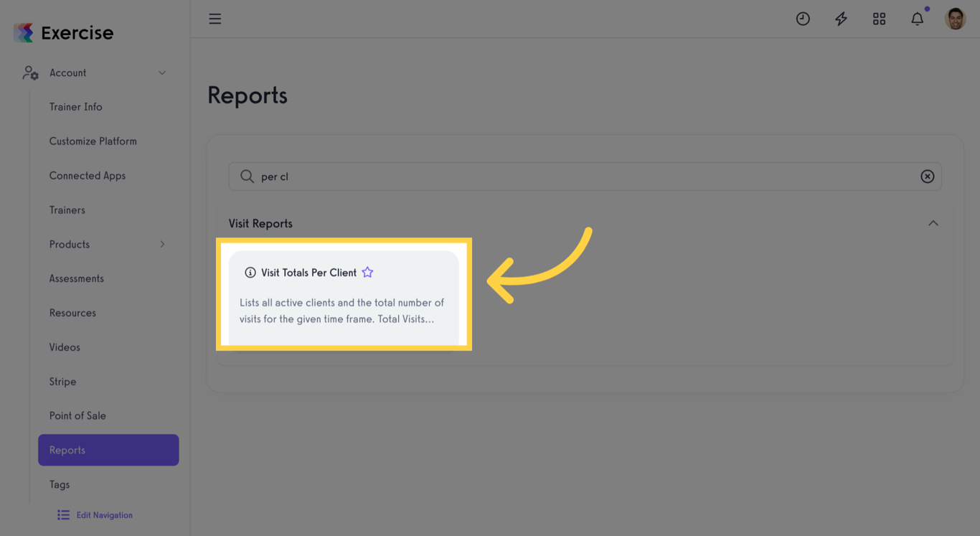Click the Connected Apps link
980x536 pixels.
87,175
